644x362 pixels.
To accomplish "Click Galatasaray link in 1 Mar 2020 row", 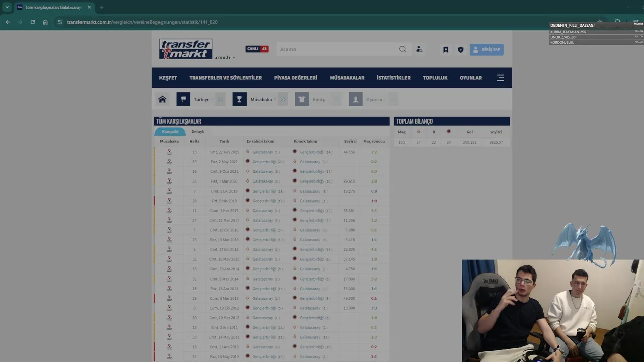I will (x=263, y=182).
